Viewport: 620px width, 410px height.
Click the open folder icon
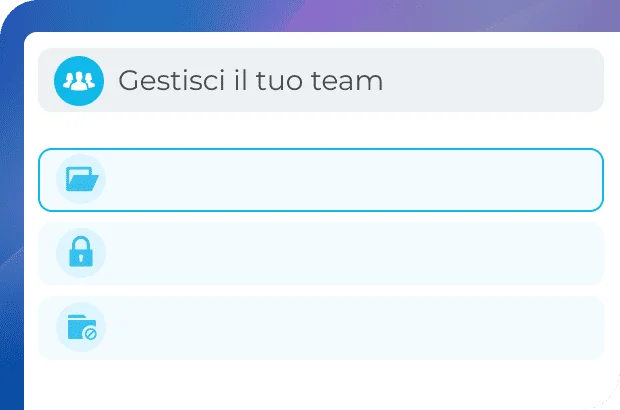coord(81,180)
